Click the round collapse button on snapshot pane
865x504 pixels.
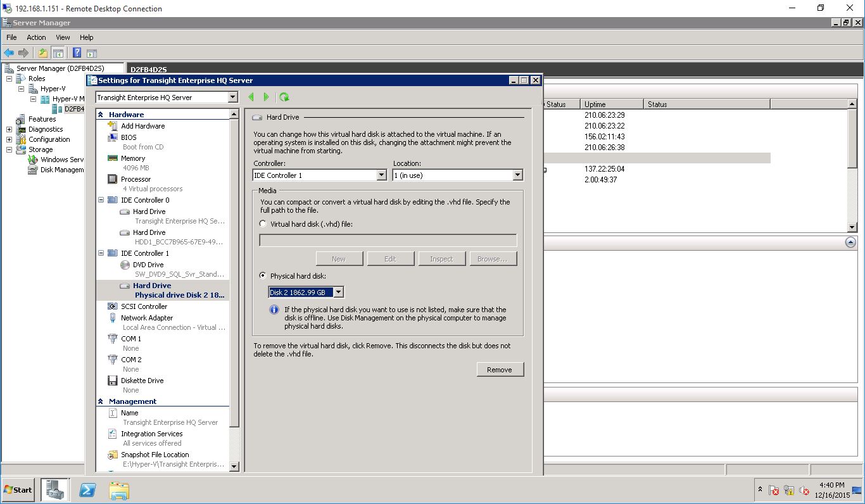coord(850,243)
